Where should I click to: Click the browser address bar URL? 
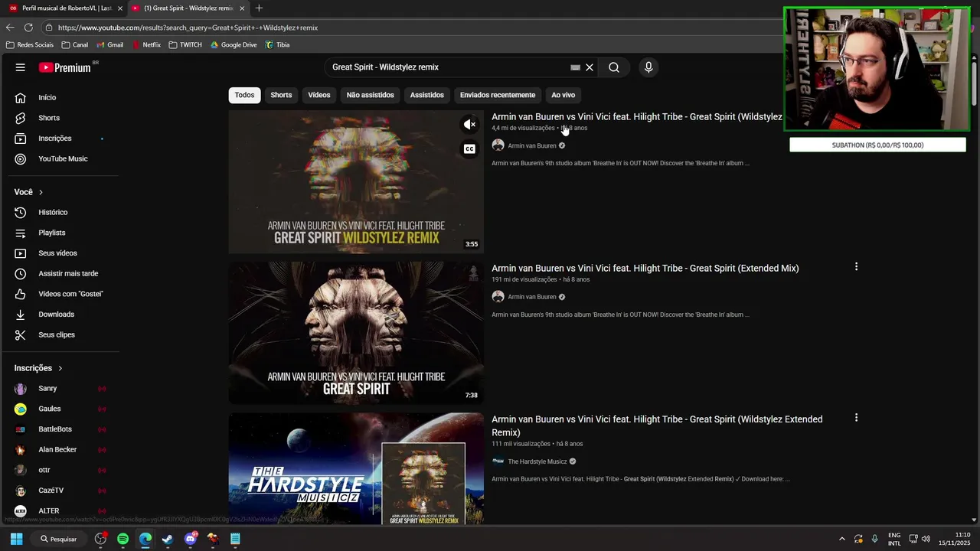[x=188, y=28]
